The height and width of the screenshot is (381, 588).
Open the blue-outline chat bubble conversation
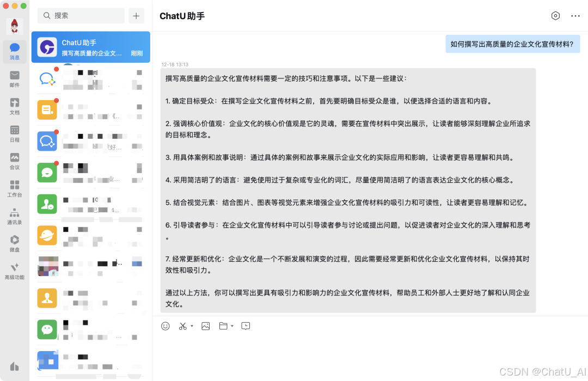(x=91, y=79)
